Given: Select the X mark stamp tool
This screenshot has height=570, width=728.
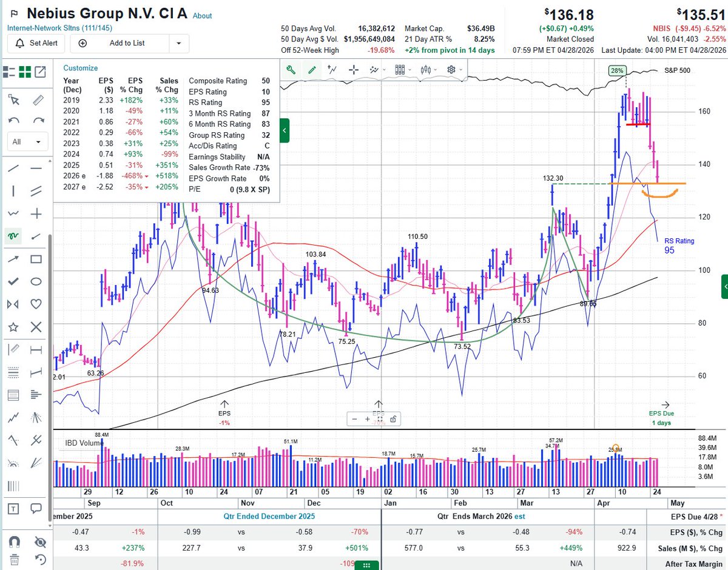Looking at the screenshot, I should (x=36, y=327).
